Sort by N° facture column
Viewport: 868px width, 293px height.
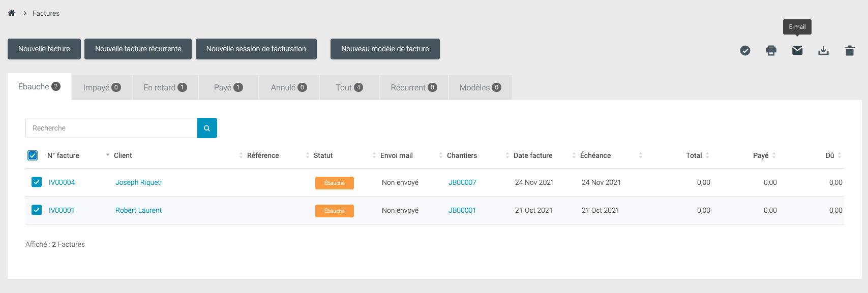[64, 155]
